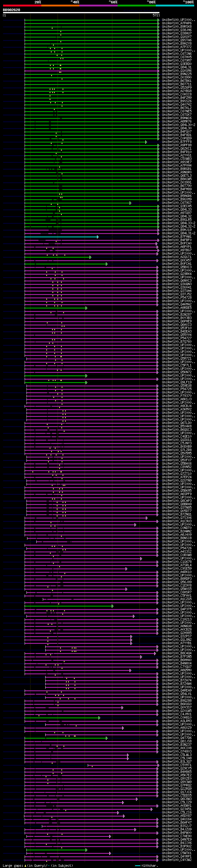Select hit UniRef100_Q9XZE0
Image resolution: width=197 pixels, height=868 pixels.
[x=176, y=779]
